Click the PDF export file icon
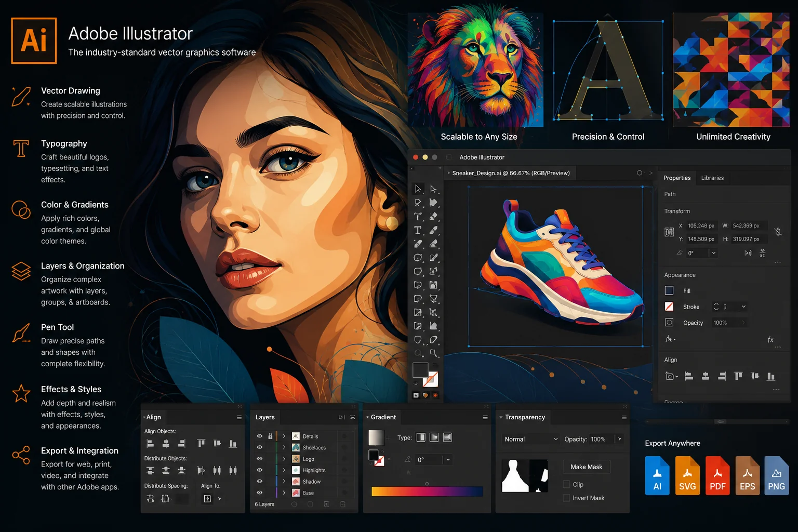798x532 pixels. pos(717,475)
